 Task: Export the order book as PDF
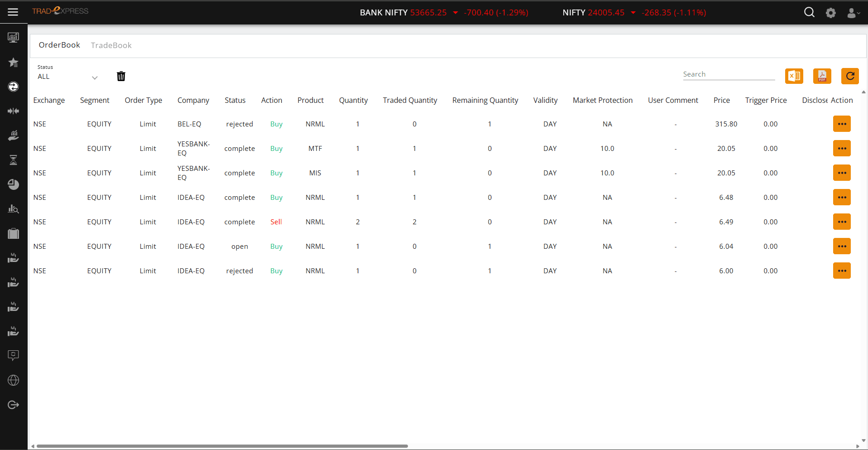822,76
